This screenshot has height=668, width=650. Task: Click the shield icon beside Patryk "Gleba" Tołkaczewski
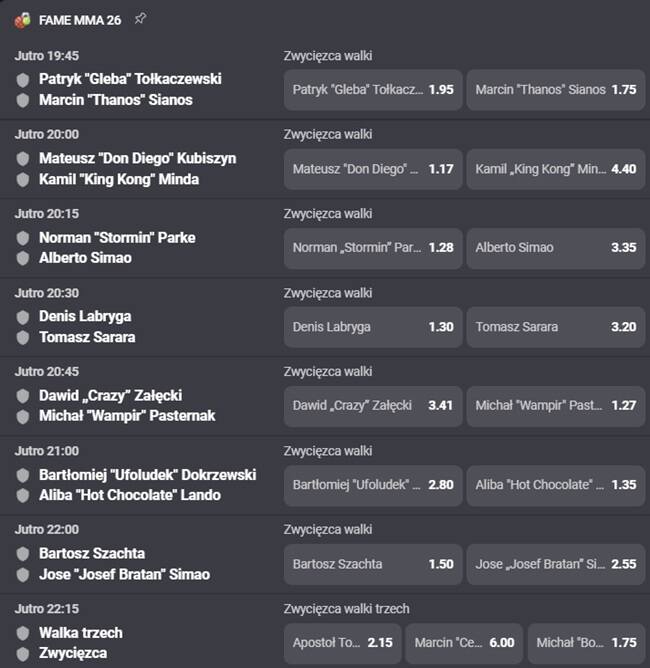pos(23,80)
